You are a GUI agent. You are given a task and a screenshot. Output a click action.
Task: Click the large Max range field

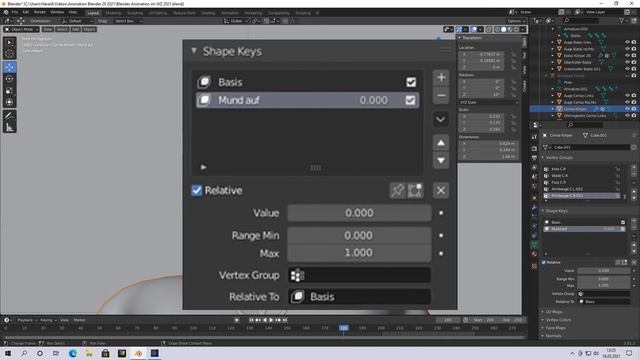(x=359, y=253)
